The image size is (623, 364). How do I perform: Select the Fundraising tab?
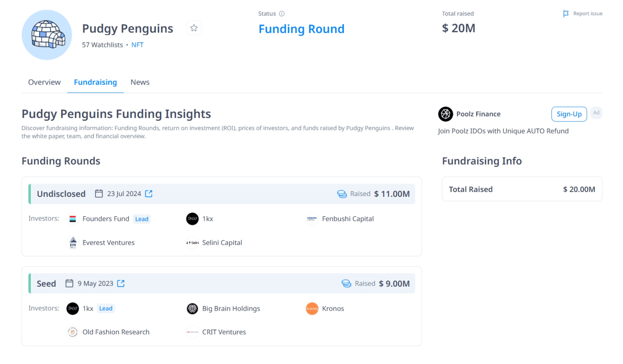[95, 82]
